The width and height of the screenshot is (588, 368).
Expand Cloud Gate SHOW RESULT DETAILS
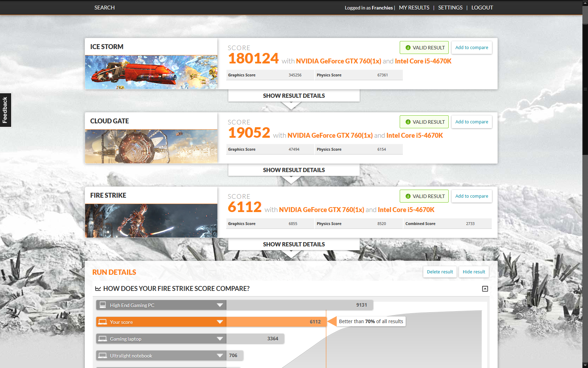(x=294, y=170)
